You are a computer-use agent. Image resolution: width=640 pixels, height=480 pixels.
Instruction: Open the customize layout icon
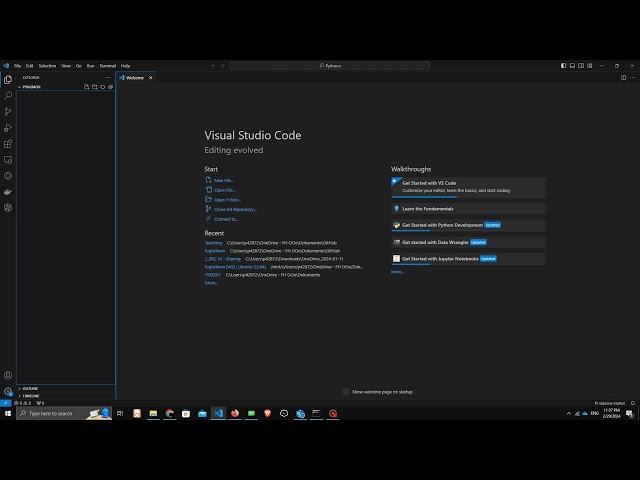tap(590, 65)
